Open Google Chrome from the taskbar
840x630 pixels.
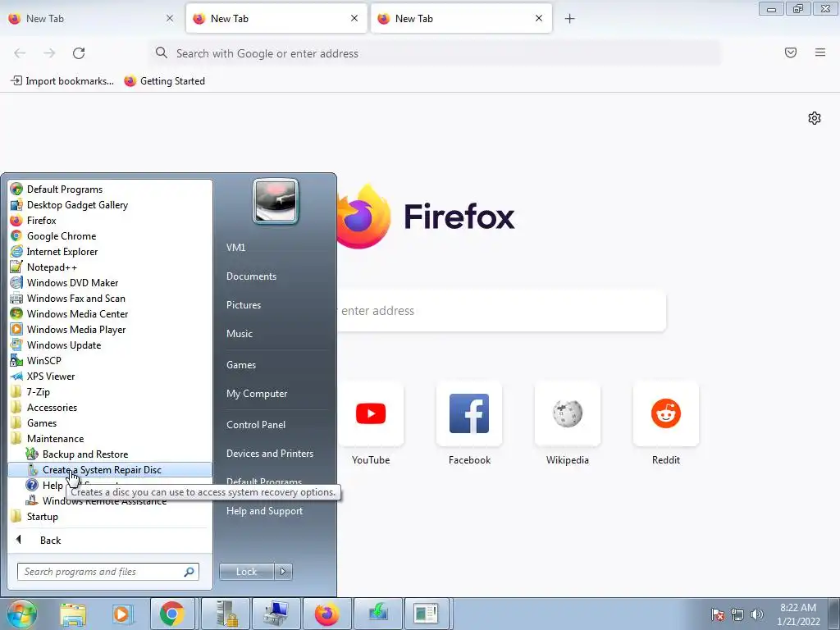171,614
